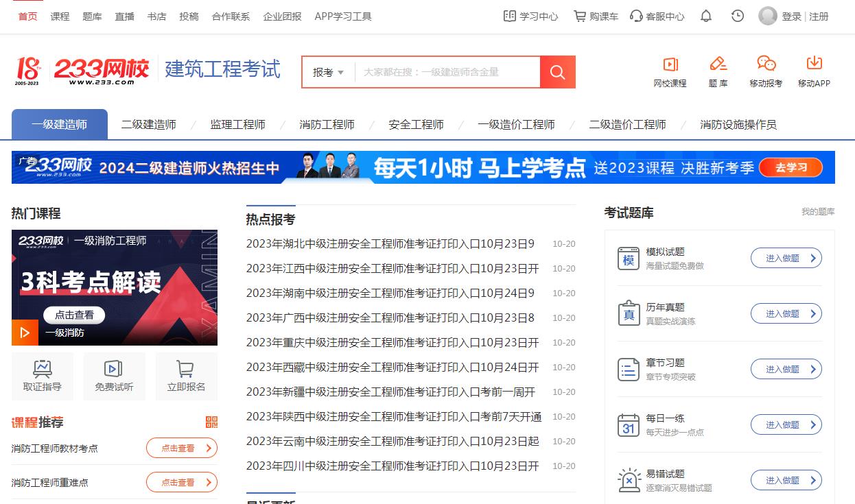Click the 注册 register link

pyautogui.click(x=819, y=16)
